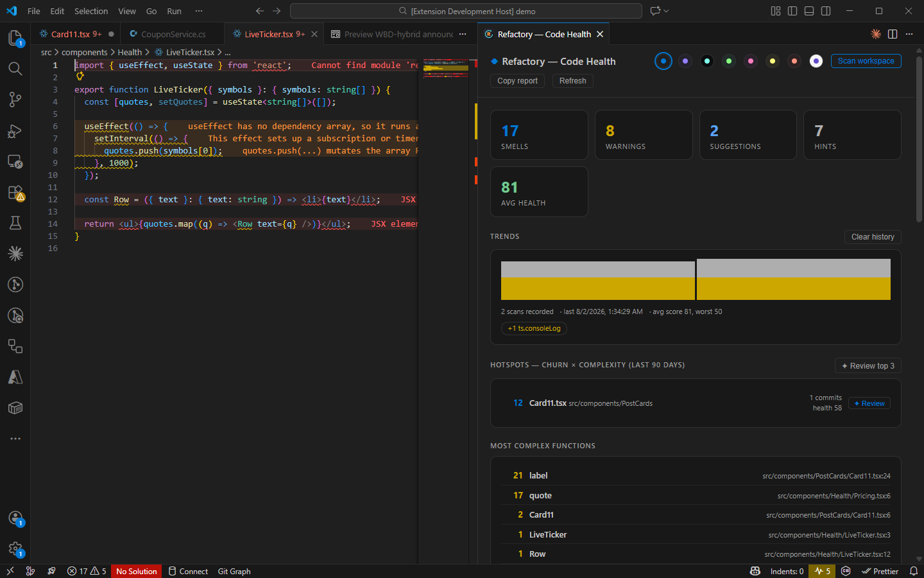Open the Selection menu
The width and height of the screenshot is (924, 578).
(x=91, y=11)
